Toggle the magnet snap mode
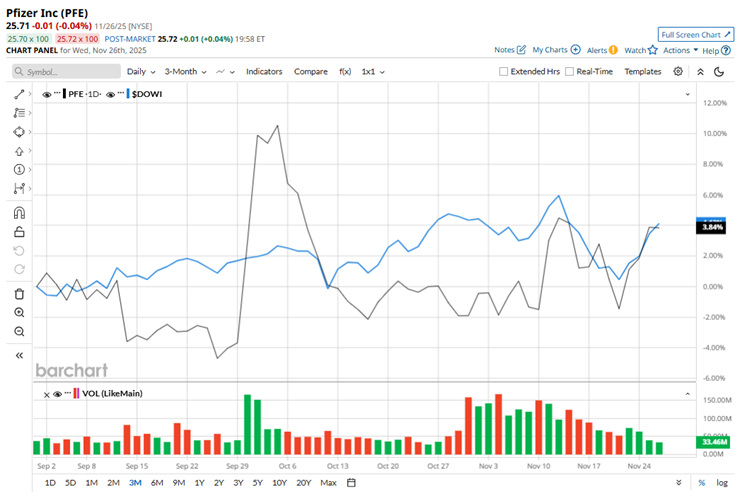The height and width of the screenshot is (499, 752). pos(19,213)
